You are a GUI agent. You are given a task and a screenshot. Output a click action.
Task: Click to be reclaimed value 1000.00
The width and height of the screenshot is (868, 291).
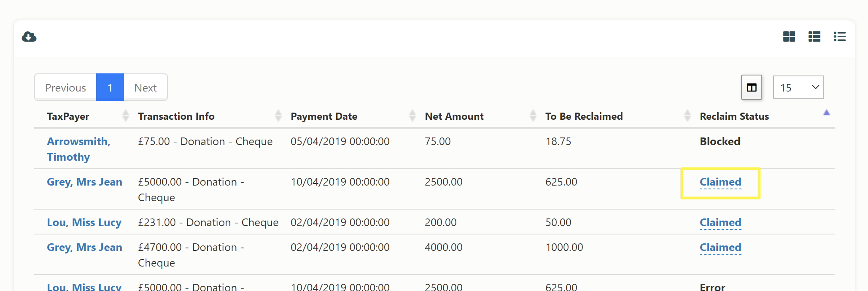[564, 248]
